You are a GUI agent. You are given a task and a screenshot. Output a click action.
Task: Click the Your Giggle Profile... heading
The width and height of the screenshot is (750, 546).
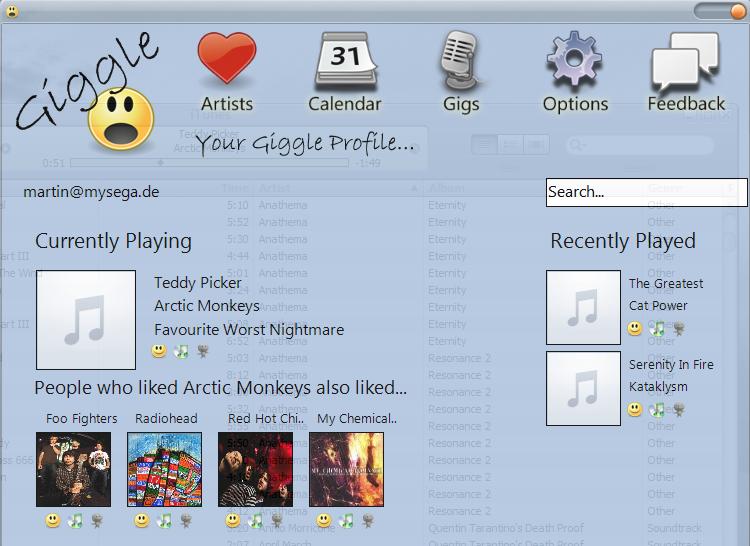(x=305, y=143)
